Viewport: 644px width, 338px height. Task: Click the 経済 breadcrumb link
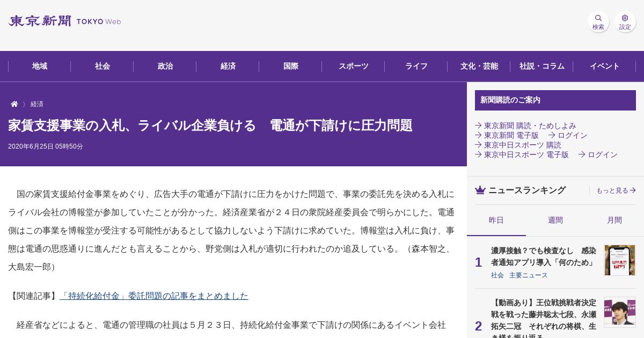tap(37, 104)
